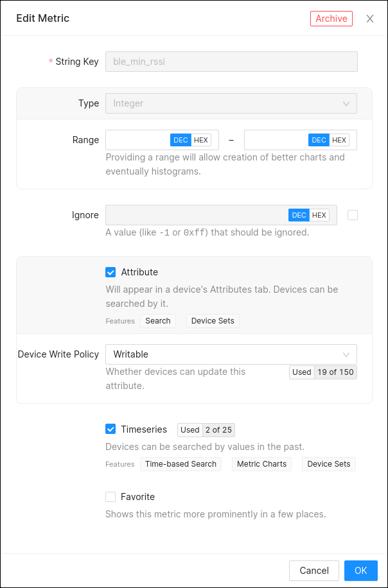The image size is (388, 588).
Task: Select DEC for Ignore value
Action: (299, 215)
